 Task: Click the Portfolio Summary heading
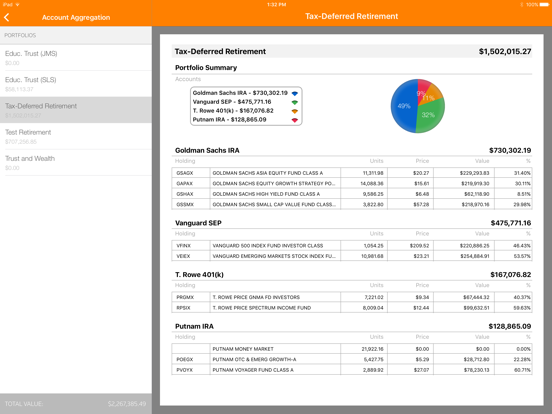tap(206, 68)
